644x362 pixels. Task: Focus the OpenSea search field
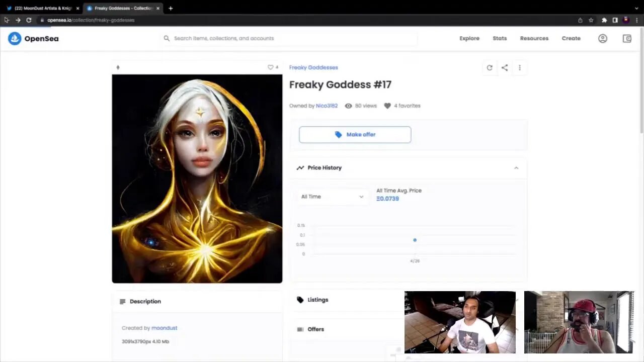click(289, 38)
